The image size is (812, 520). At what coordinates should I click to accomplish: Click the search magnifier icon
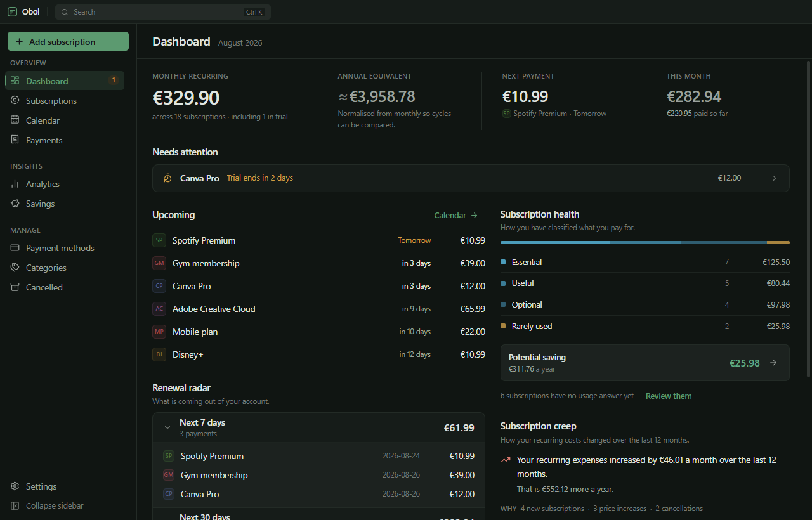pos(65,12)
